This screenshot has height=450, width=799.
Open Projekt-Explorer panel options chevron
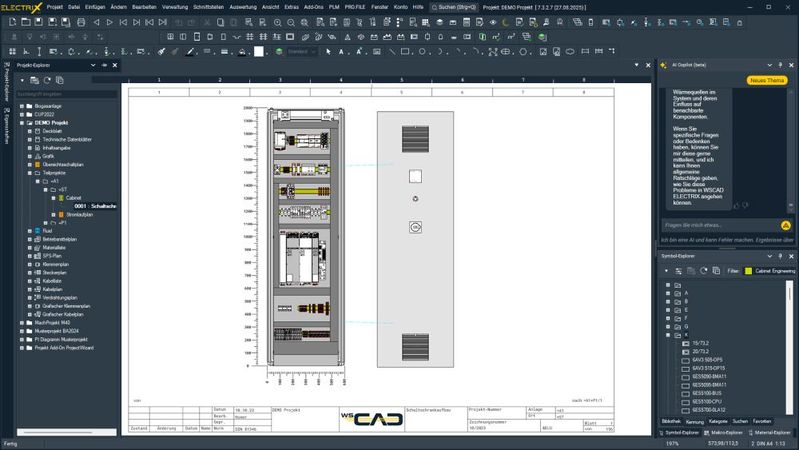coord(93,65)
